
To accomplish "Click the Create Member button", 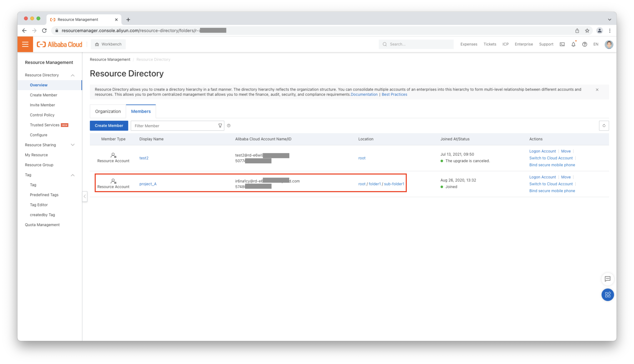I will point(109,126).
